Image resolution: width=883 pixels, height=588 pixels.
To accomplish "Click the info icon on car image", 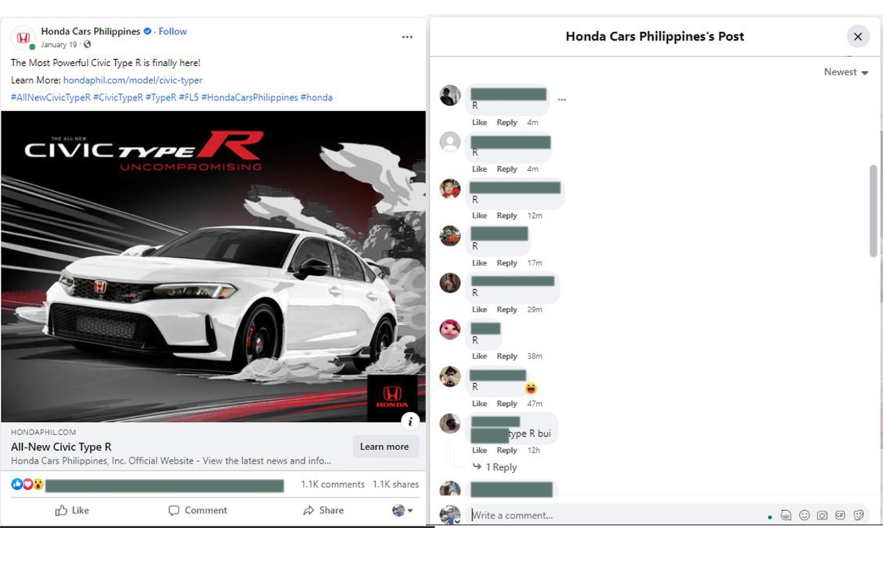I will pos(410,421).
